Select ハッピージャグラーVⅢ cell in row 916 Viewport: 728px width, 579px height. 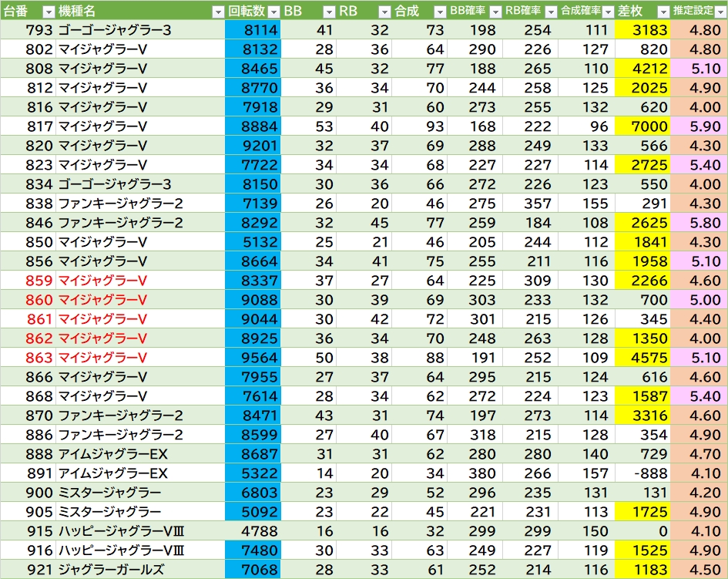click(x=140, y=550)
